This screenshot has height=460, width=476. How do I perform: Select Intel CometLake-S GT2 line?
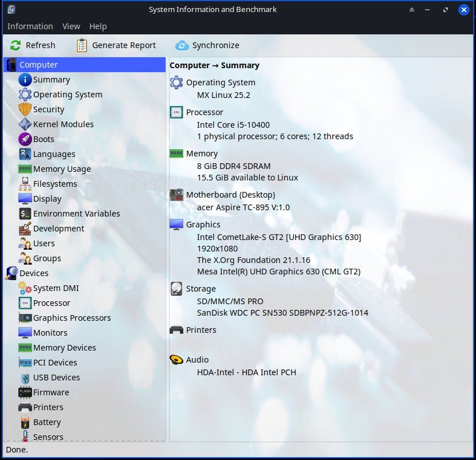[x=279, y=237]
